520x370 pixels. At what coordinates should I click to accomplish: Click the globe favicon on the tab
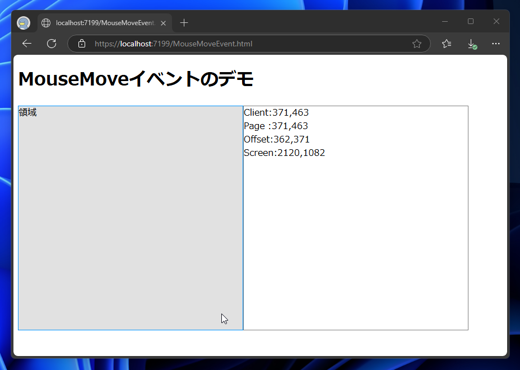click(46, 23)
